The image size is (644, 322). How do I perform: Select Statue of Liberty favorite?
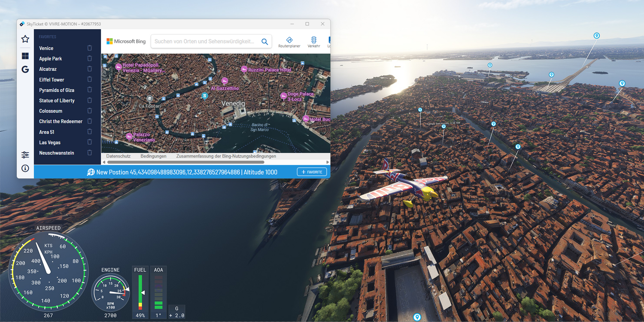[x=57, y=100]
